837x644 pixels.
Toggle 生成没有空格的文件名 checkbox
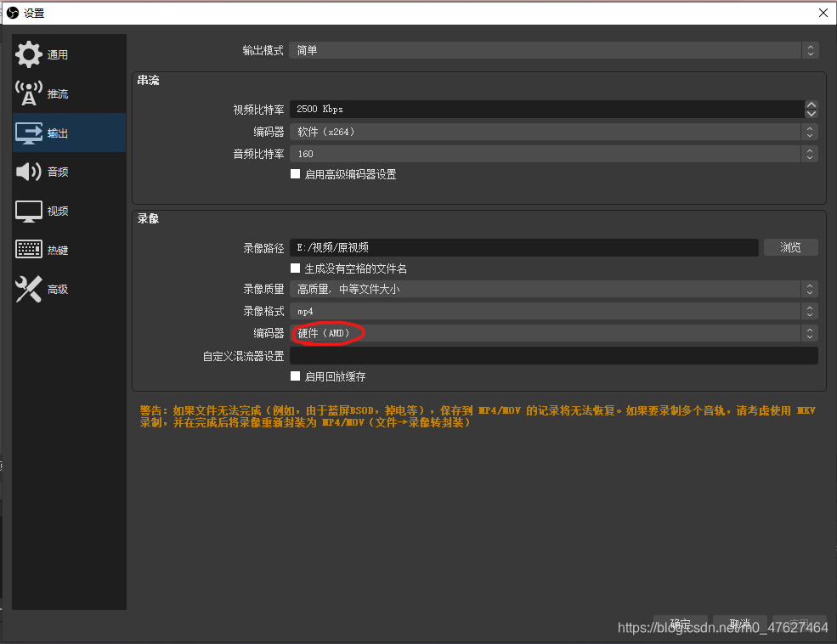click(x=295, y=268)
